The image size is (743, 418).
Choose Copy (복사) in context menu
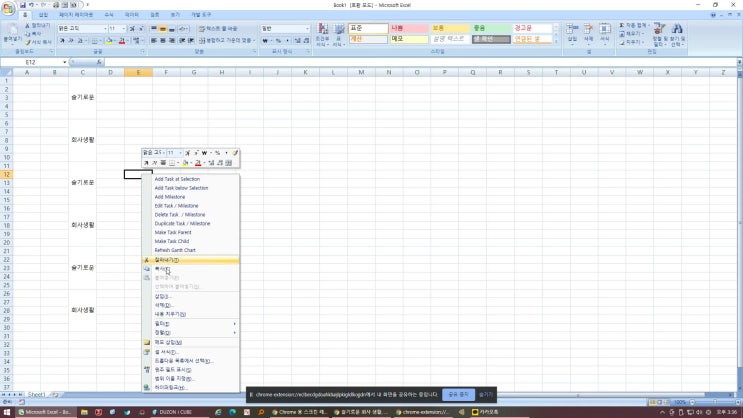(x=190, y=269)
